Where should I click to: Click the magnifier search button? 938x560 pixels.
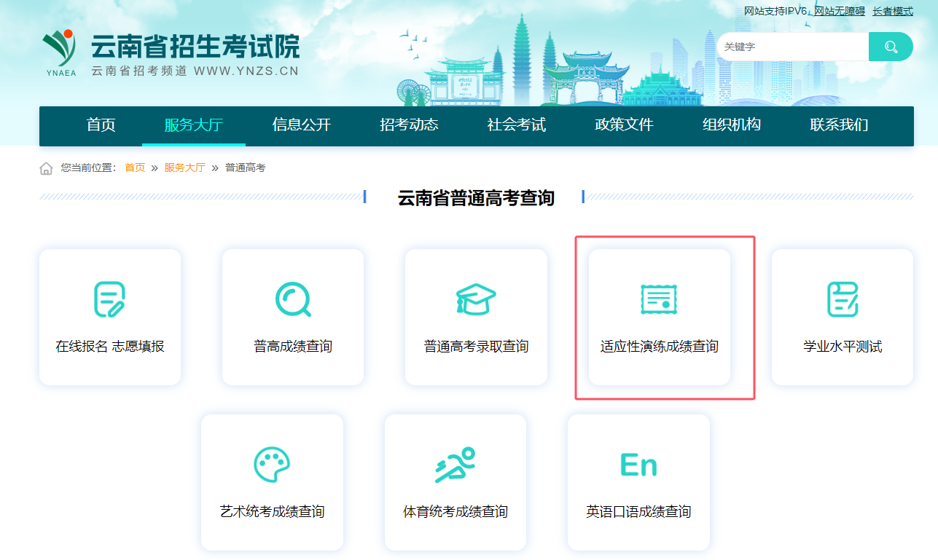pyautogui.click(x=891, y=47)
